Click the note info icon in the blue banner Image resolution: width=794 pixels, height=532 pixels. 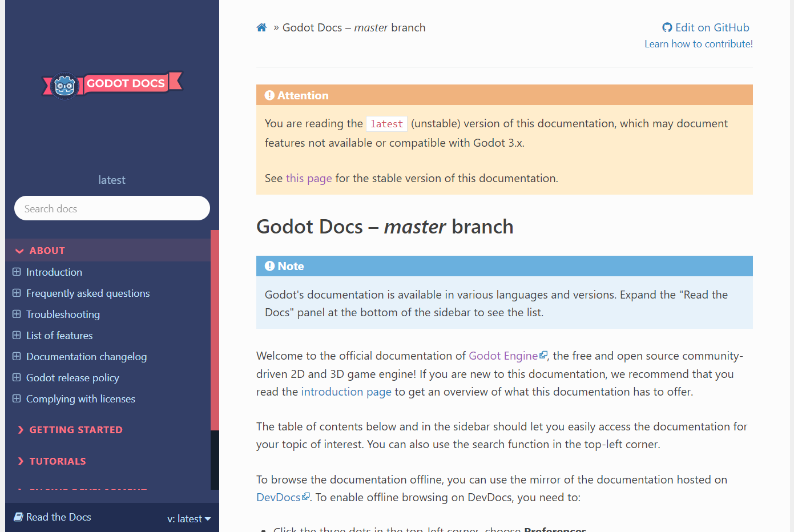coord(269,265)
